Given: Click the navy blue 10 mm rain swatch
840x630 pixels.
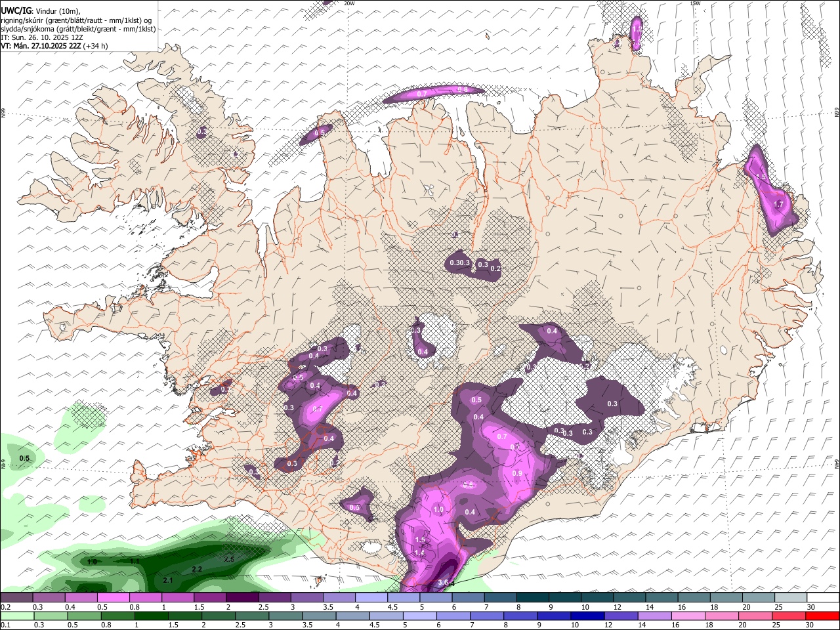Looking at the screenshot, I should coord(587,616).
